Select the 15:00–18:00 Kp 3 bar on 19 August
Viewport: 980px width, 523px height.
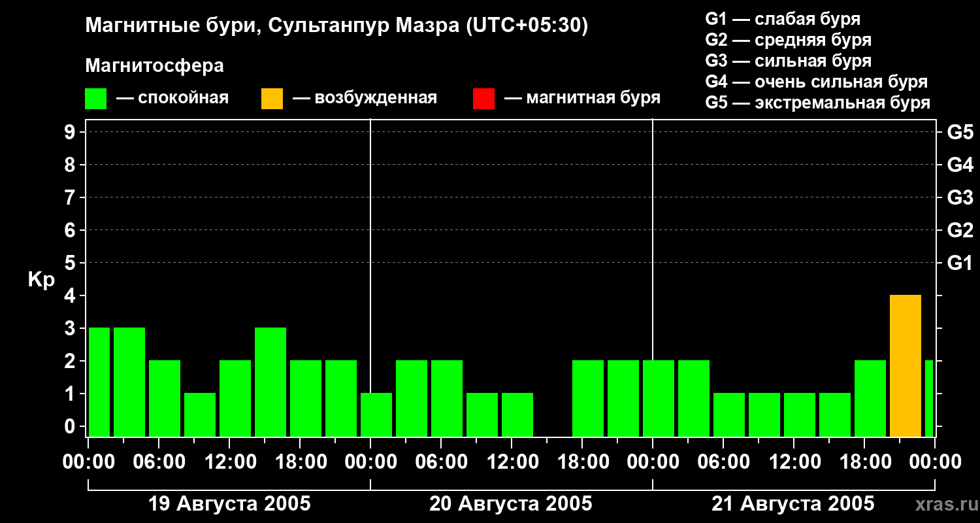click(x=270, y=382)
